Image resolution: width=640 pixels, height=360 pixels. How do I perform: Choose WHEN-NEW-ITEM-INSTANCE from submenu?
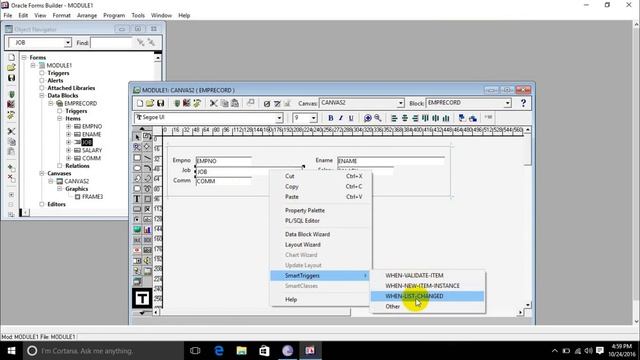(427, 286)
